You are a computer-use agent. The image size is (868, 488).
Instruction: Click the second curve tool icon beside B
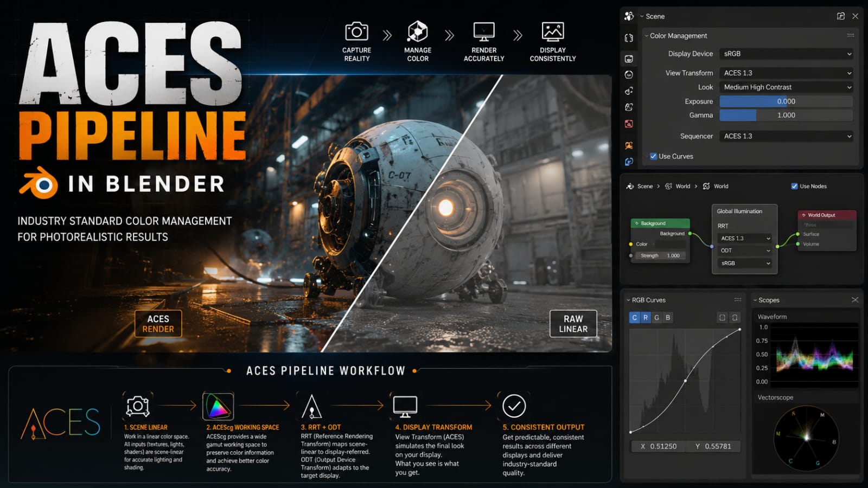click(735, 318)
